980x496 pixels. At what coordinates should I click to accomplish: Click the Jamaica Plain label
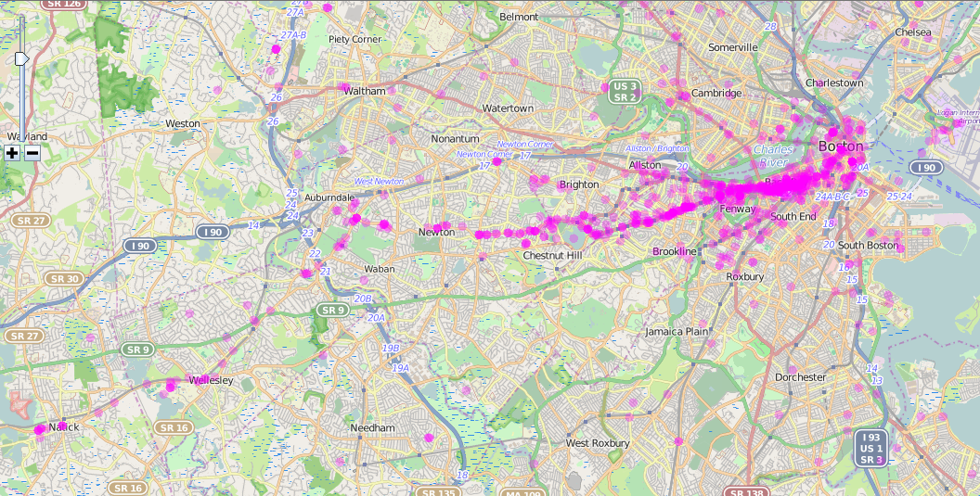click(x=677, y=331)
